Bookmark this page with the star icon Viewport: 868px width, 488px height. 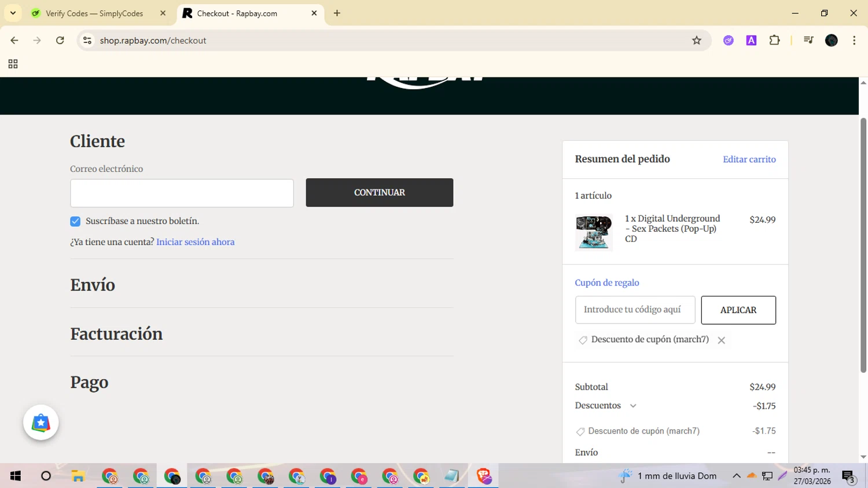coord(697,41)
